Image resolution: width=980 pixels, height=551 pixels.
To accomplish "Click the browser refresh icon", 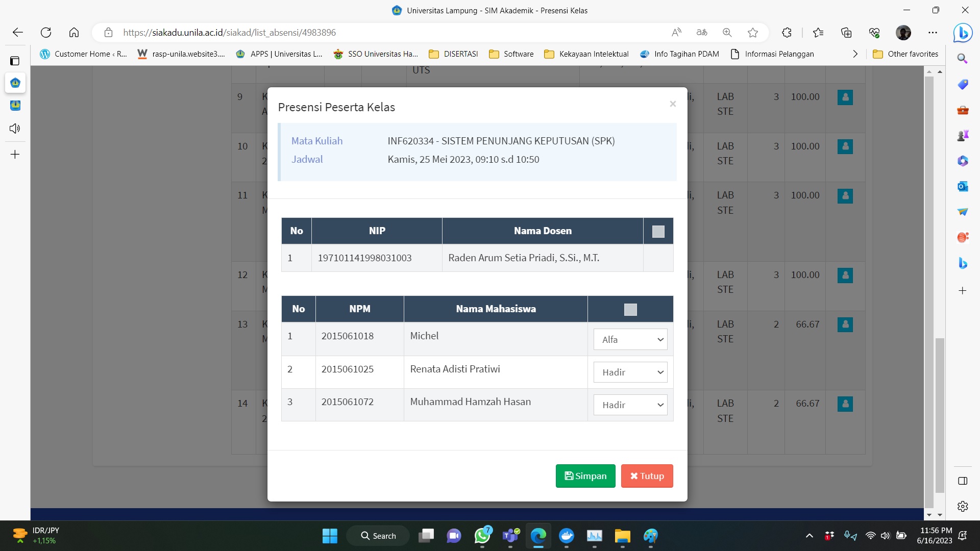I will pos(46,33).
